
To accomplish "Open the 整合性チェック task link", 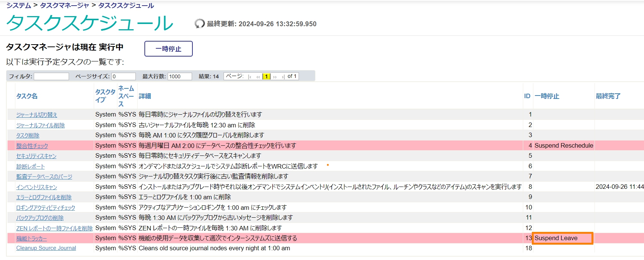I will (x=32, y=146).
